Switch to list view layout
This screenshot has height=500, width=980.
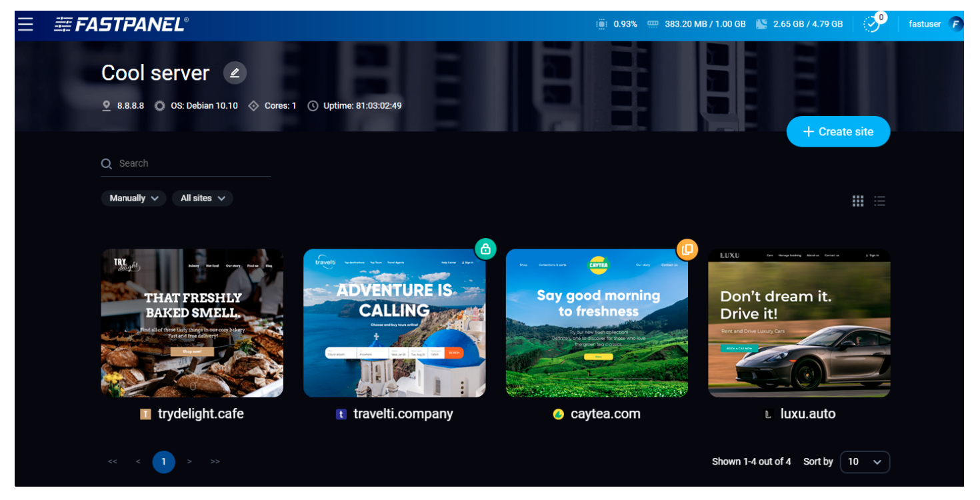click(880, 201)
